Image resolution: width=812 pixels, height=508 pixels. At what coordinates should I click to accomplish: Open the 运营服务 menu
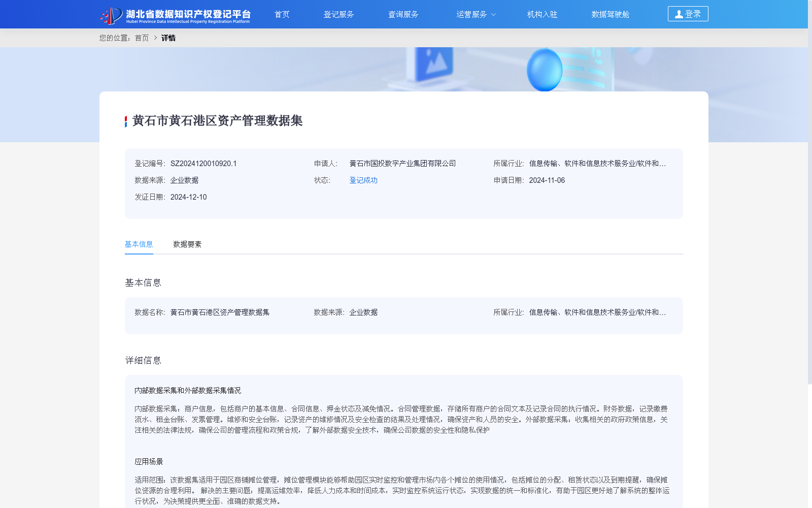[x=471, y=14]
